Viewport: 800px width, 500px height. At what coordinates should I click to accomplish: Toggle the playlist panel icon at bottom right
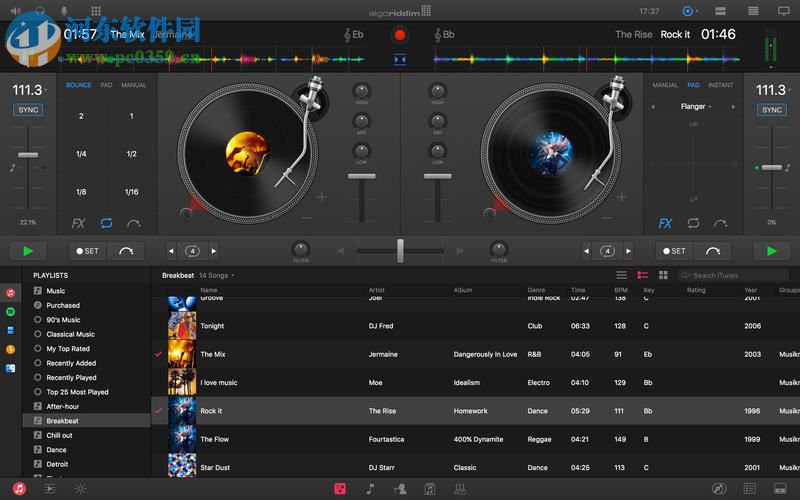[749, 489]
